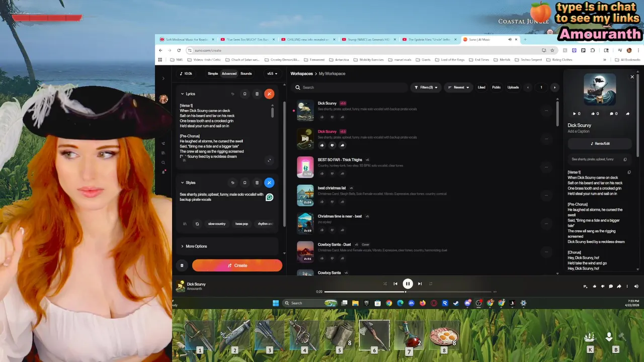Open the Antarctica bookmark folder
This screenshot has height=362, width=644.
tap(339, 60)
